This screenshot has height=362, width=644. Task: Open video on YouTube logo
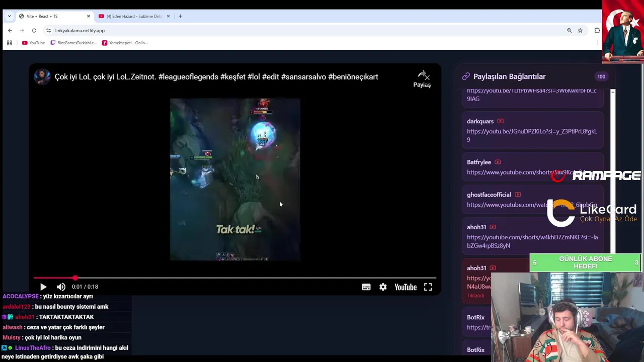point(406,287)
